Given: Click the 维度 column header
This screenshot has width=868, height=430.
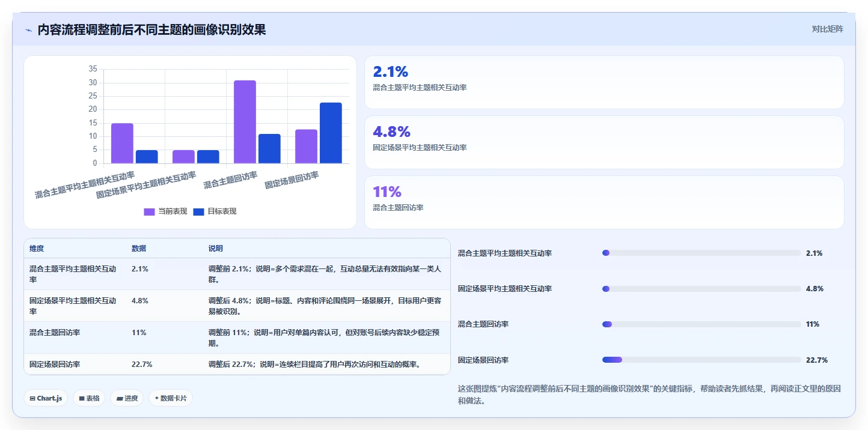Looking at the screenshot, I should pyautogui.click(x=37, y=249).
